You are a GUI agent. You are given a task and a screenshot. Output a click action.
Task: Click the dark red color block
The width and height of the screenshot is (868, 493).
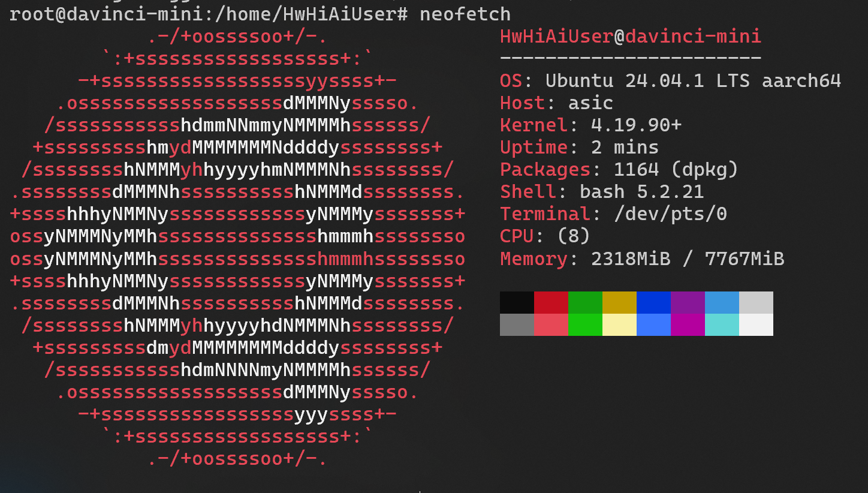coord(551,302)
